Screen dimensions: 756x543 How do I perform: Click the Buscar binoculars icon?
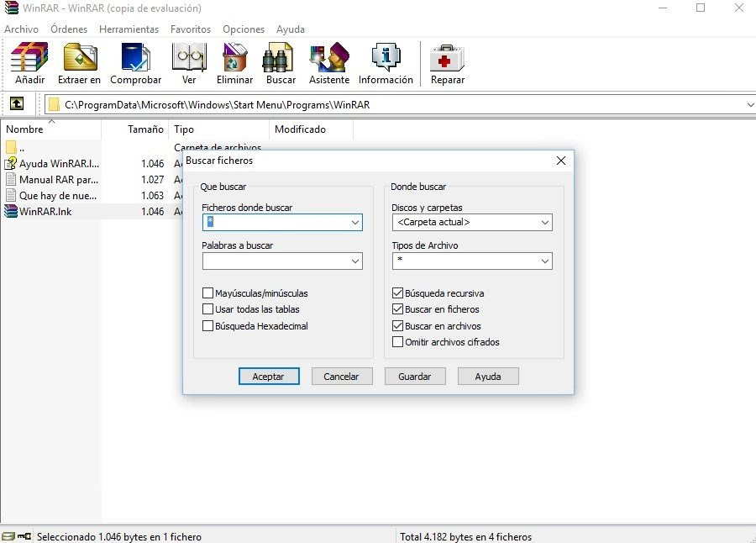pyautogui.click(x=278, y=57)
